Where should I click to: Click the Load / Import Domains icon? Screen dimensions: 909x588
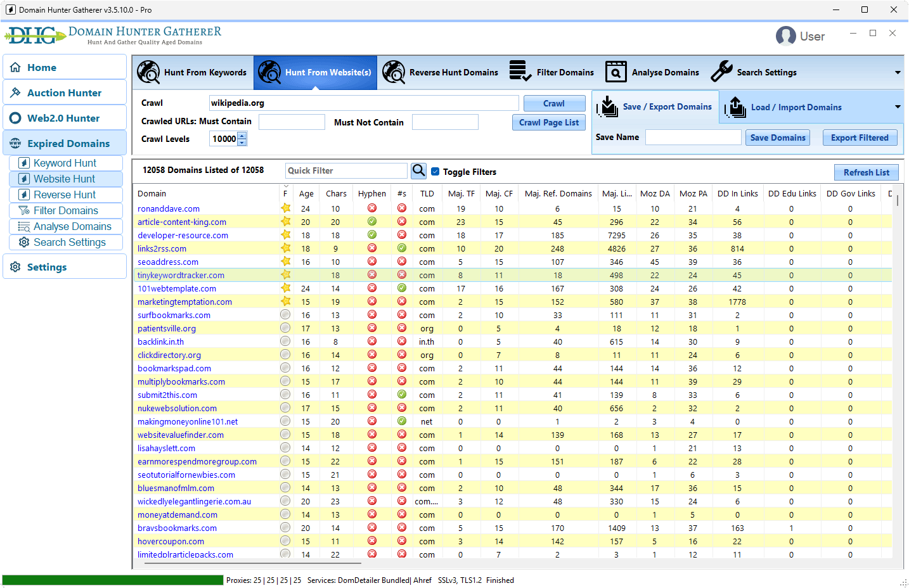[736, 107]
